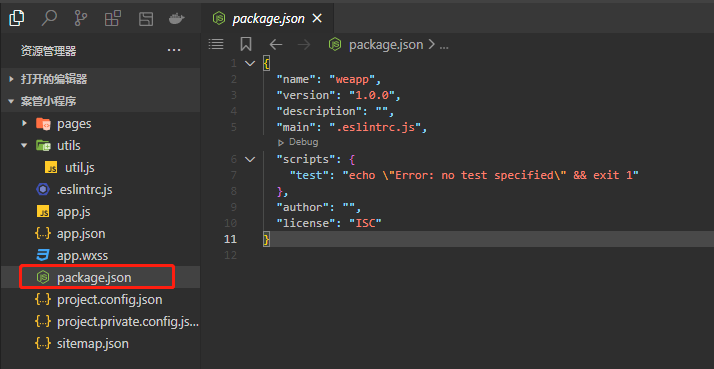
Task: Click the echo test command string
Action: point(490,175)
